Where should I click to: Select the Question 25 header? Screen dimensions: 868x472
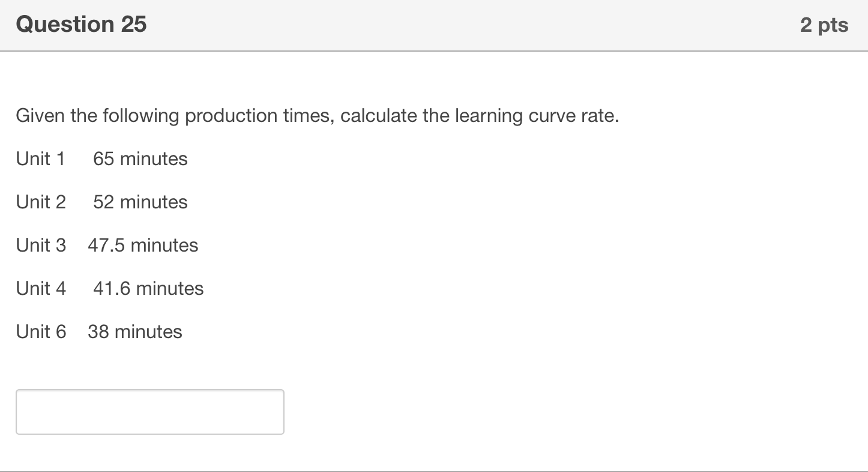pyautogui.click(x=80, y=24)
